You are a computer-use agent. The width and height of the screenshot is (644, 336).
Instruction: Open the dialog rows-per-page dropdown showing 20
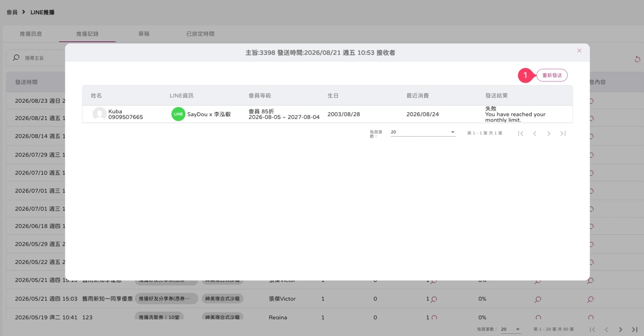(x=423, y=132)
